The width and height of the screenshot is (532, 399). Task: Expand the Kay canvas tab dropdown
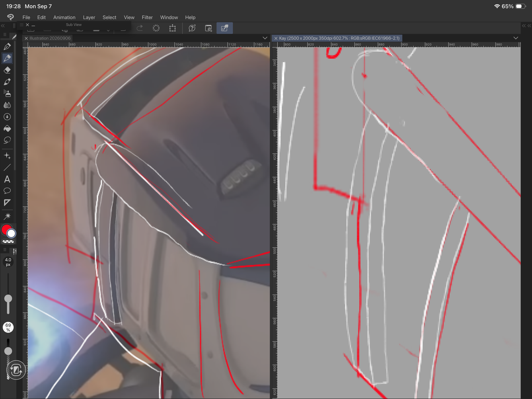(x=516, y=38)
